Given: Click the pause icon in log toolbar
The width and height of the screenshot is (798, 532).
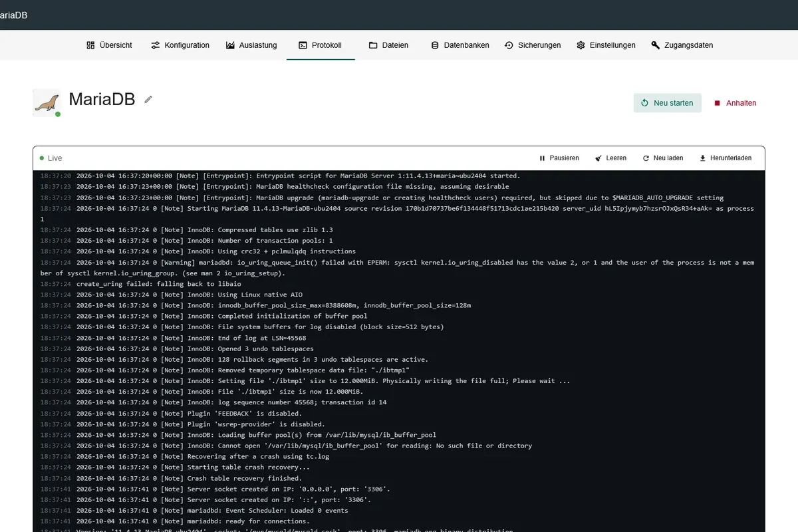Looking at the screenshot, I should point(542,158).
